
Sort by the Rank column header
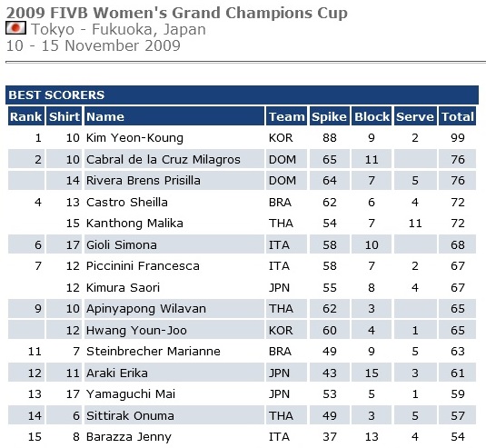pos(26,116)
